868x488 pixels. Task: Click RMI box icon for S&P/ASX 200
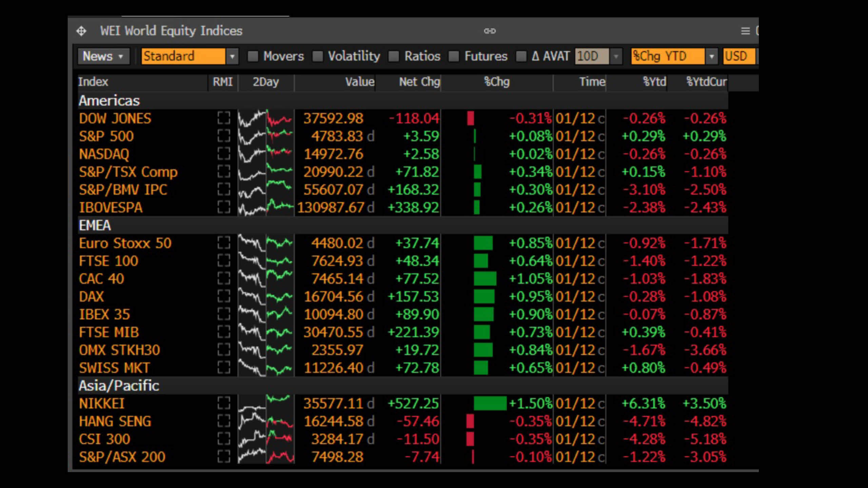point(224,457)
